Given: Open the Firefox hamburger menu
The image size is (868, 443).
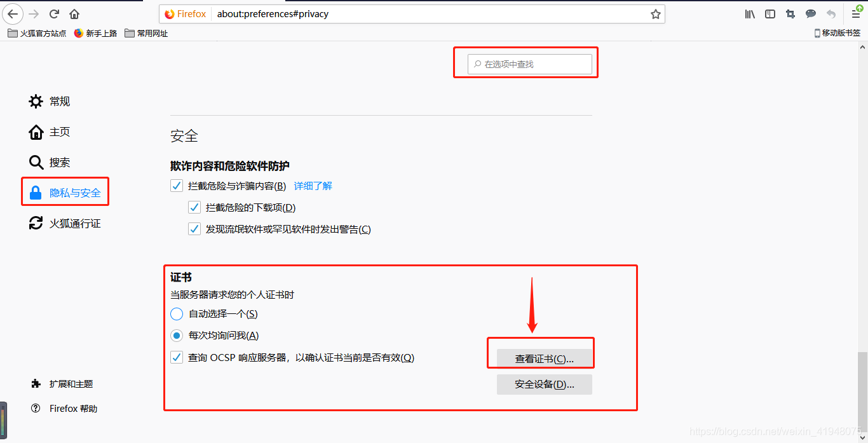Looking at the screenshot, I should (856, 14).
